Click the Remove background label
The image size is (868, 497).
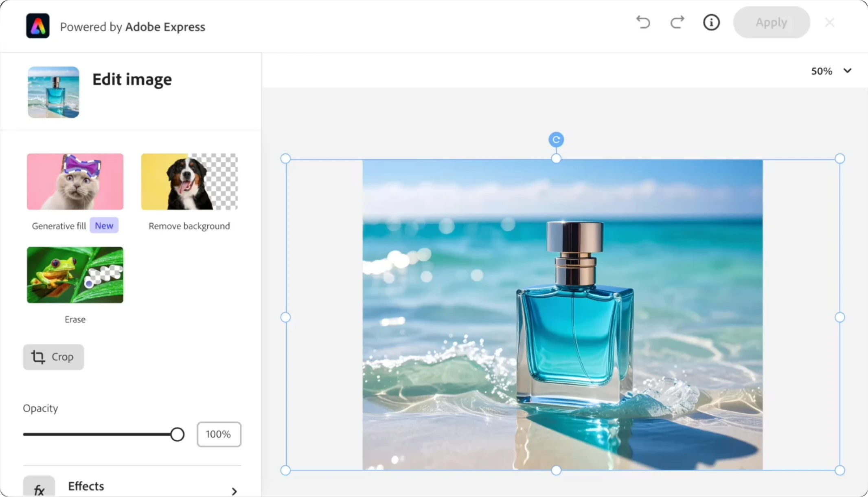[x=189, y=226]
